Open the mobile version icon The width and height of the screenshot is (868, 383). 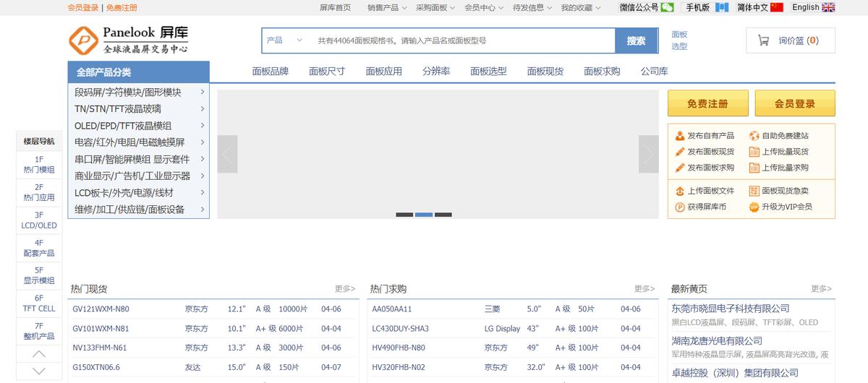(722, 7)
